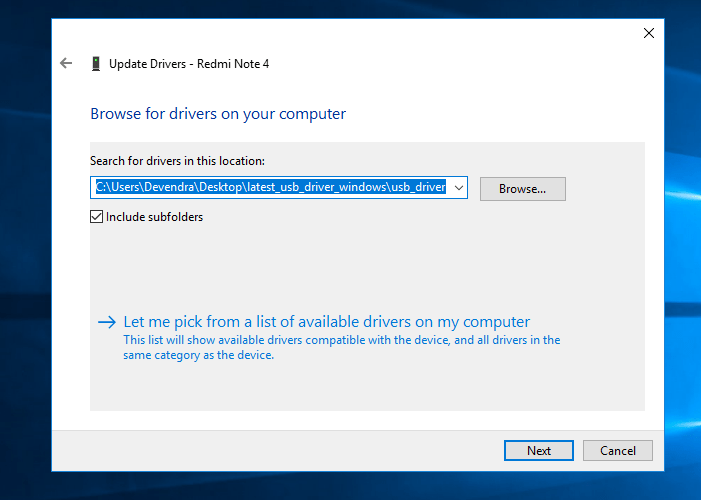Click the Browse for drivers on your computer heading
The height and width of the screenshot is (500, 701).
pyautogui.click(x=218, y=114)
